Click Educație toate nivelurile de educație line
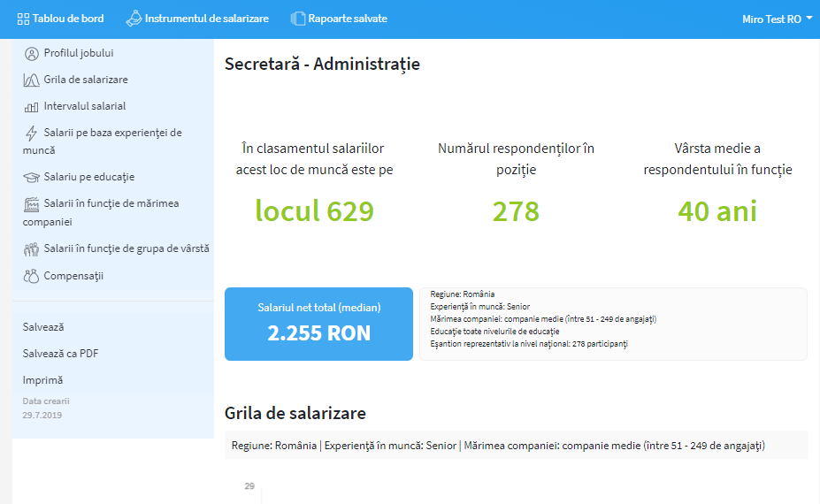The width and height of the screenshot is (820, 504). pyautogui.click(x=494, y=332)
